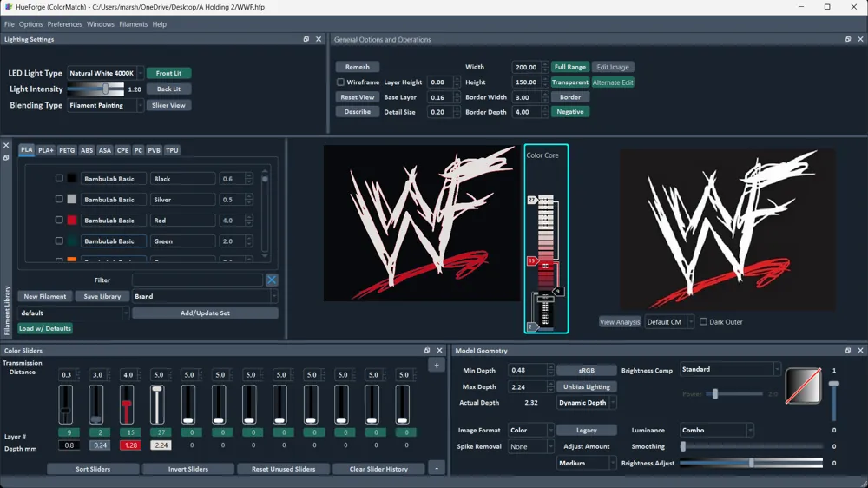Select layer marker 9 in Color Core

558,292
